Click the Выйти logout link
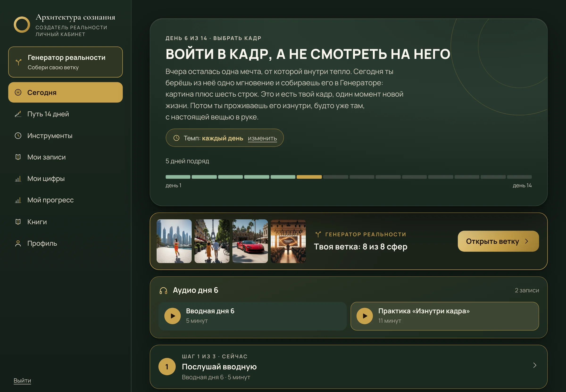Image resolution: width=566 pixels, height=392 pixels. click(22, 380)
